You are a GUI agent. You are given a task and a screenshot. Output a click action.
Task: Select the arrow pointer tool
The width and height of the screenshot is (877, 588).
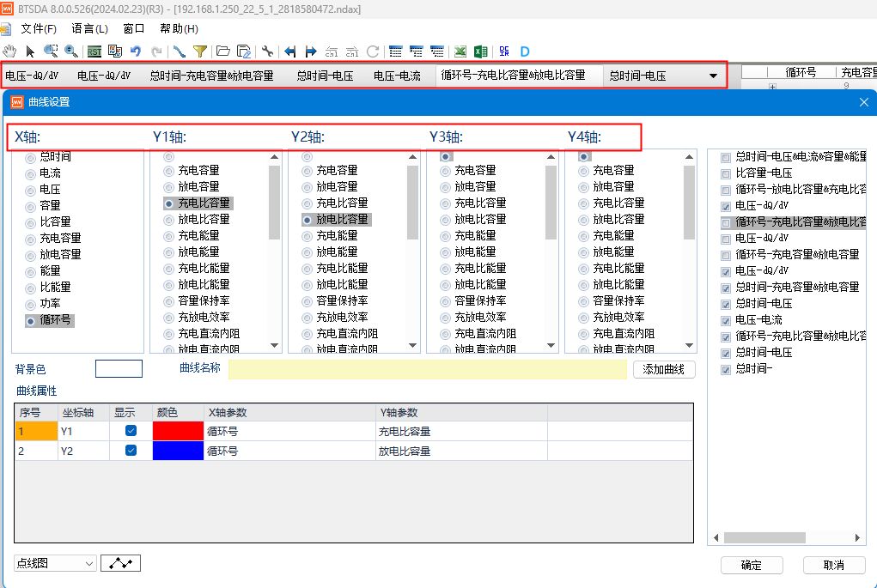coord(30,52)
